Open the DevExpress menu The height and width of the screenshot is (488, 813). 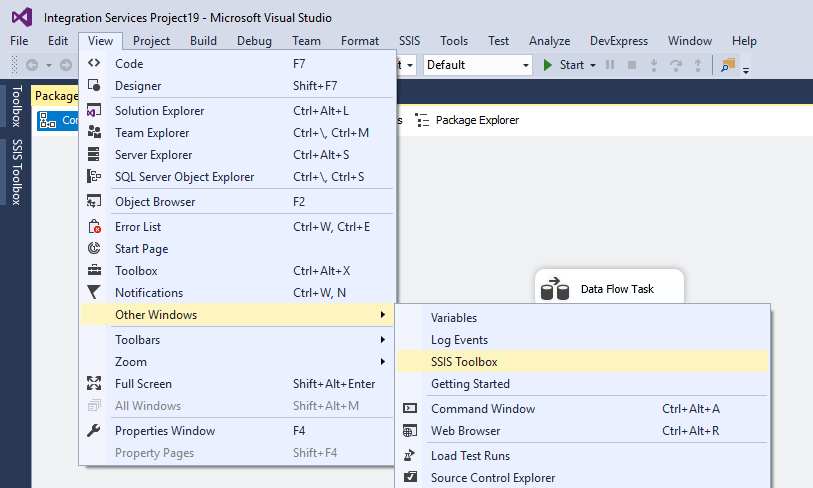pyautogui.click(x=619, y=41)
